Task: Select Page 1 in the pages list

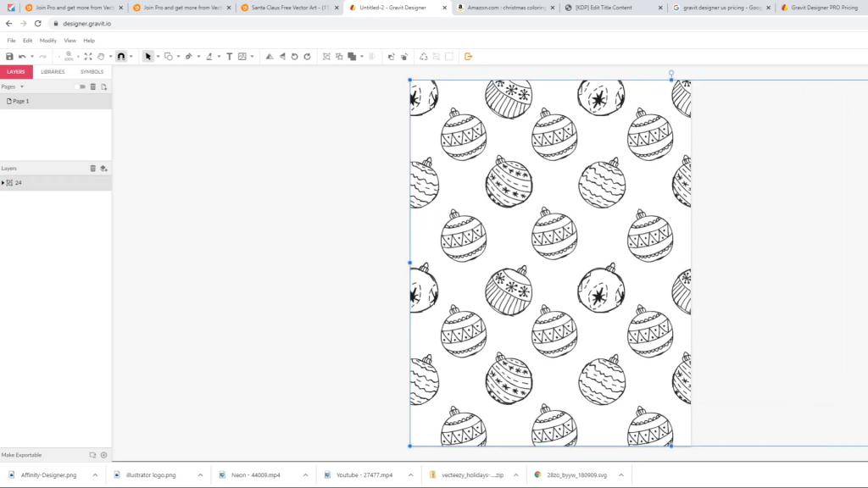Action: 20,101
